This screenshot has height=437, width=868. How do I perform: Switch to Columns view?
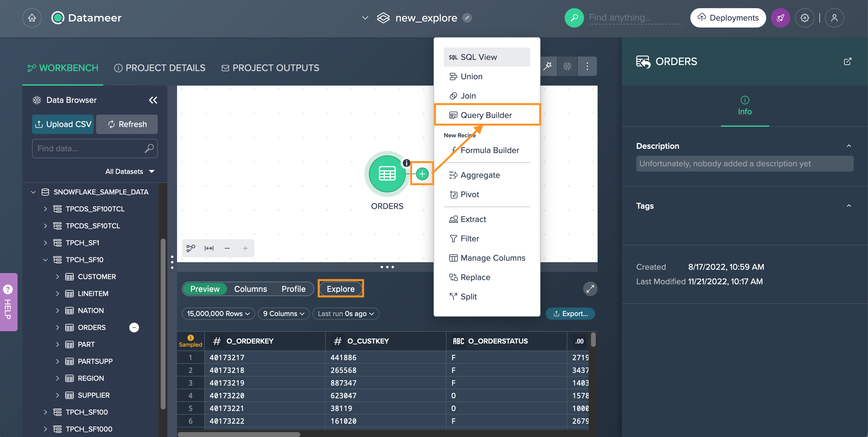click(250, 289)
